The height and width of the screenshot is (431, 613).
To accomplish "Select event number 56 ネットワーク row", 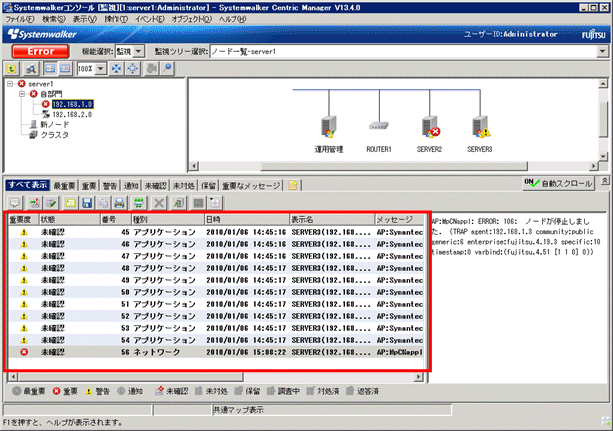I will pyautogui.click(x=216, y=352).
